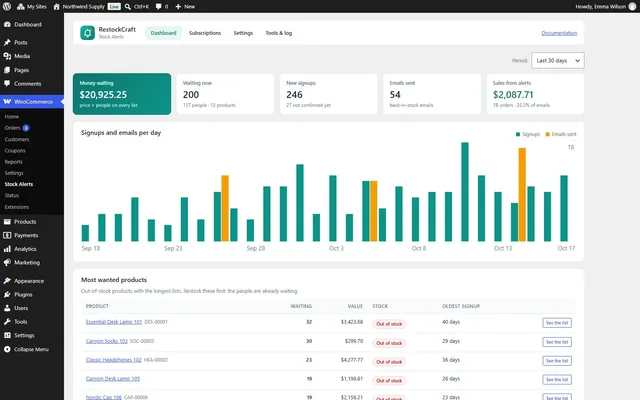Click the WAITING column header
This screenshot has width=640, height=400.
[301, 306]
